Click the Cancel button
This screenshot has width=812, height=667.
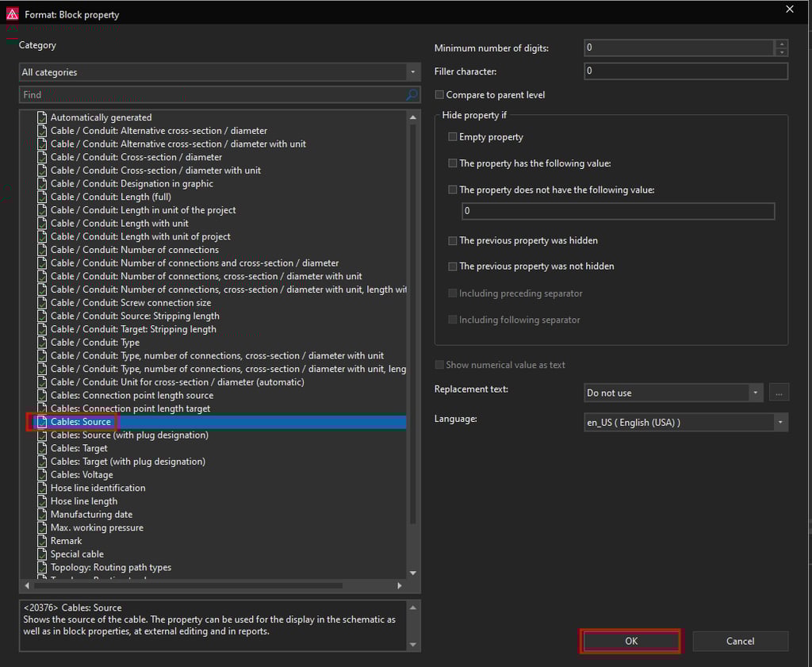click(x=740, y=641)
